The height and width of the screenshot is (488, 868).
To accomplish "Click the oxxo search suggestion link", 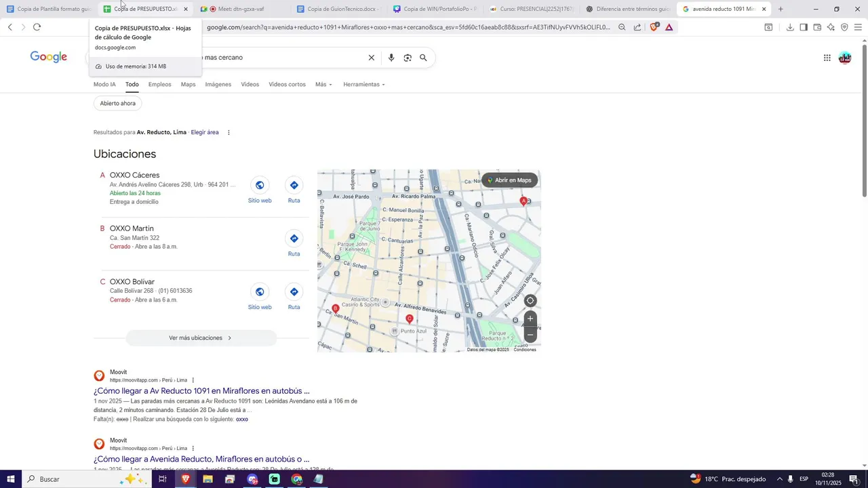I will coord(242,419).
